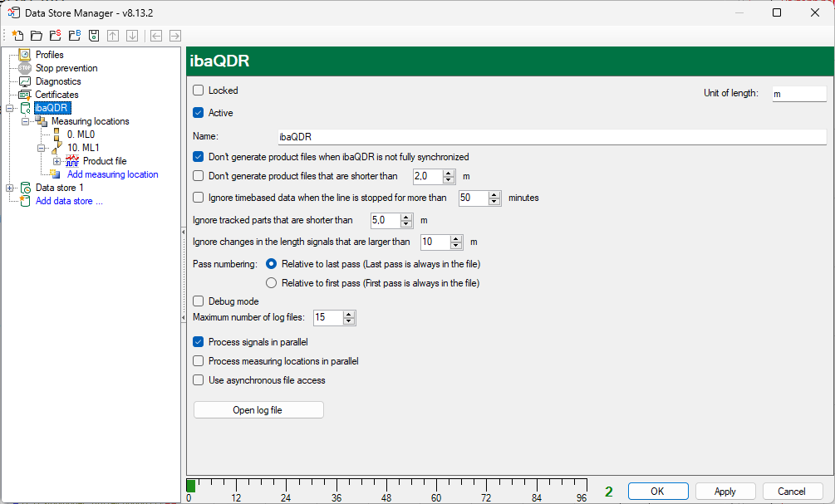Click the Data Store Manager title bar icon

tap(13, 12)
